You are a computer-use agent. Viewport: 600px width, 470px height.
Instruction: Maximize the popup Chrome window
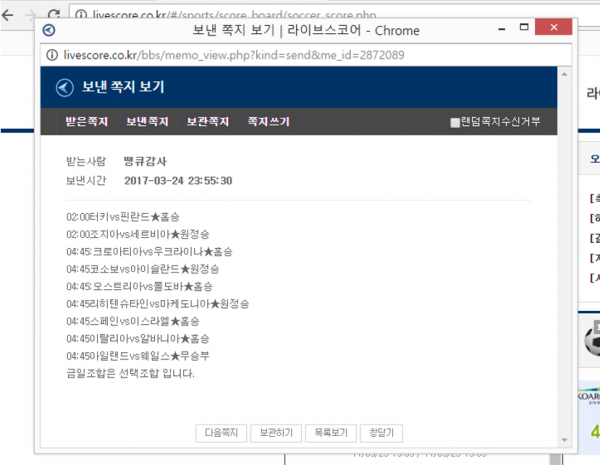click(524, 27)
